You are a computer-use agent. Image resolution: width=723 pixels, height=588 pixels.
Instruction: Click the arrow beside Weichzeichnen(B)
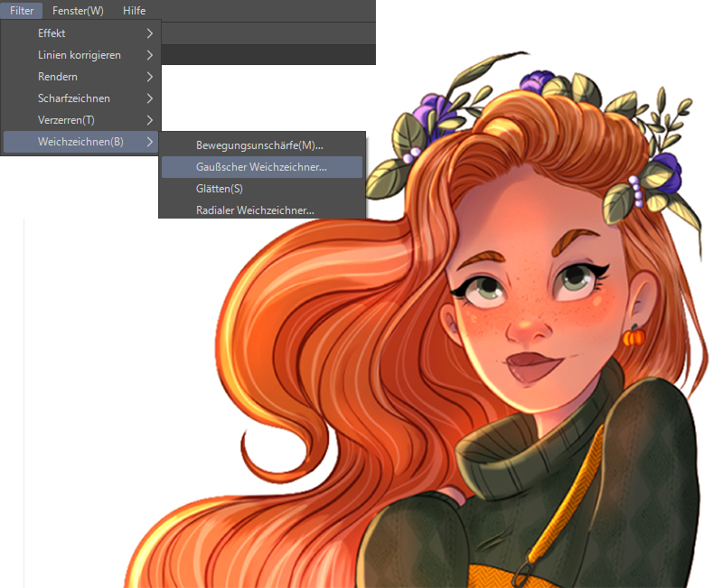tap(149, 142)
